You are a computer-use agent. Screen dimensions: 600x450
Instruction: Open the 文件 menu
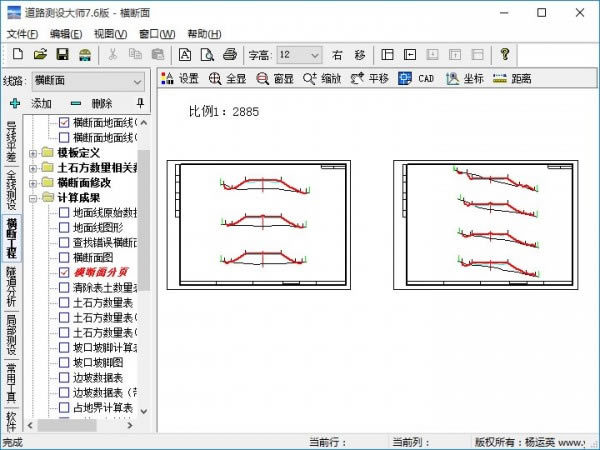(x=21, y=33)
